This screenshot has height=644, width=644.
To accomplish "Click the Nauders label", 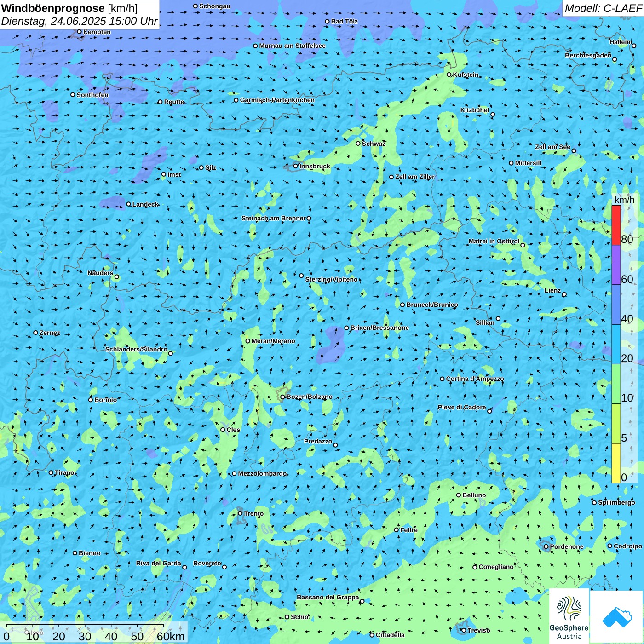I will tap(100, 273).
